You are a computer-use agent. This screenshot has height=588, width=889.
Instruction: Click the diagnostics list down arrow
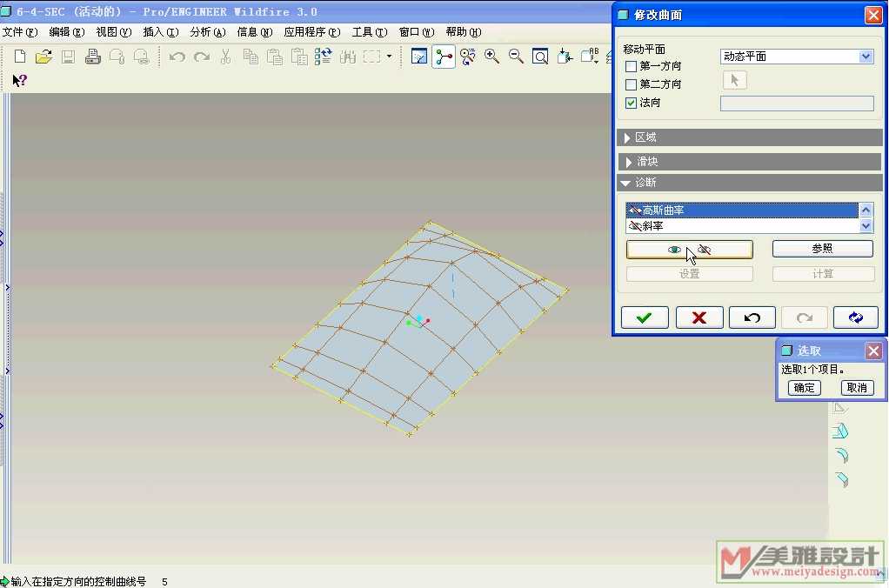point(866,225)
